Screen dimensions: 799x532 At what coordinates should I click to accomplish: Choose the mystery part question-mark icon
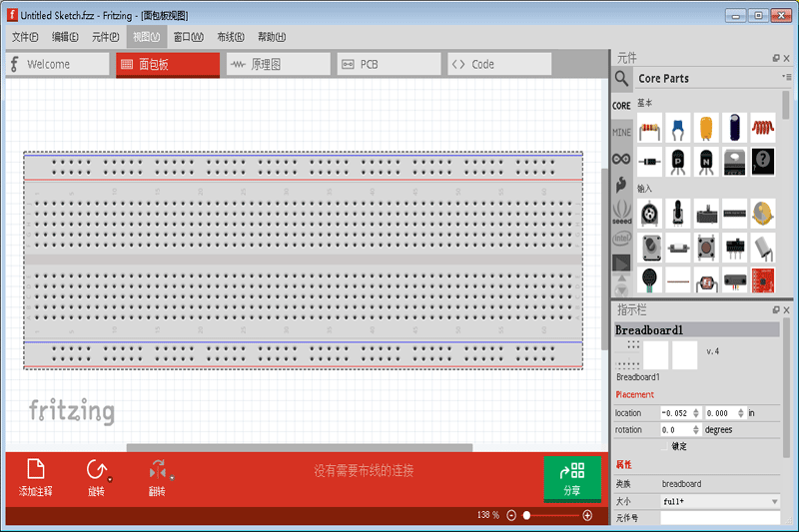tap(763, 161)
